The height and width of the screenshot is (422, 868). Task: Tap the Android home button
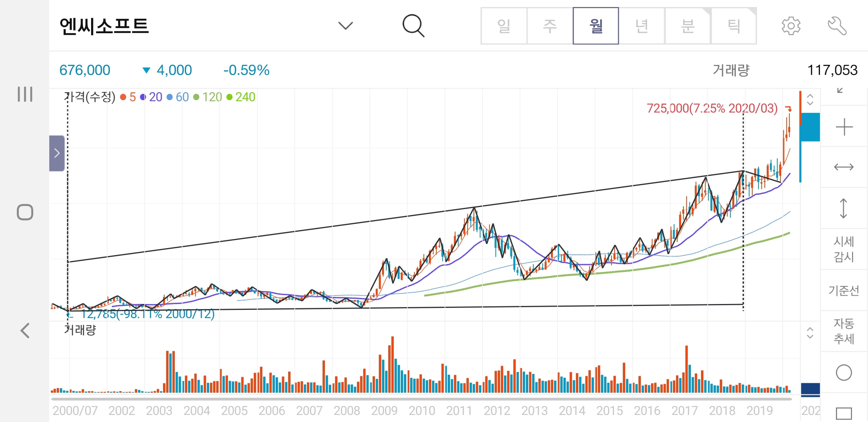[x=25, y=212]
